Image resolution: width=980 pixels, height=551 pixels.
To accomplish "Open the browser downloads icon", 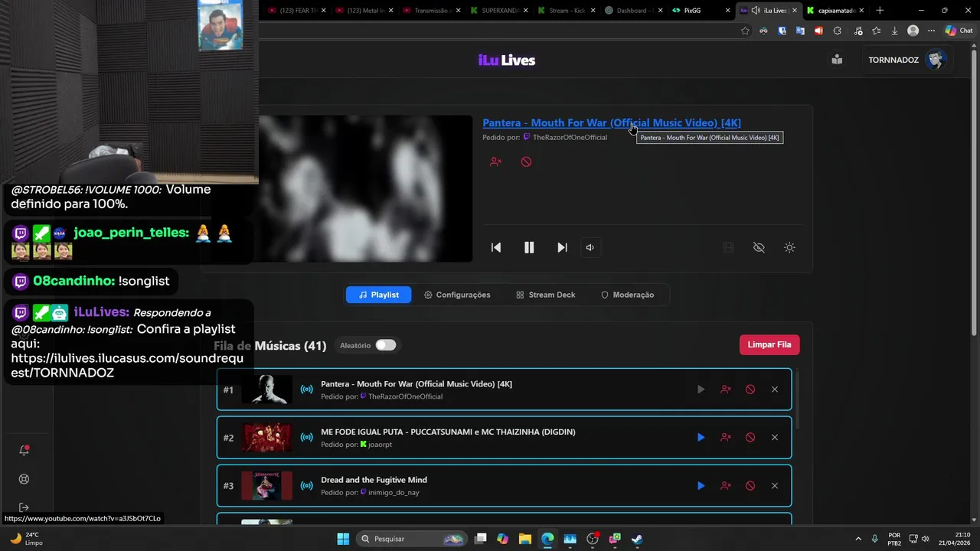I will pyautogui.click(x=894, y=31).
